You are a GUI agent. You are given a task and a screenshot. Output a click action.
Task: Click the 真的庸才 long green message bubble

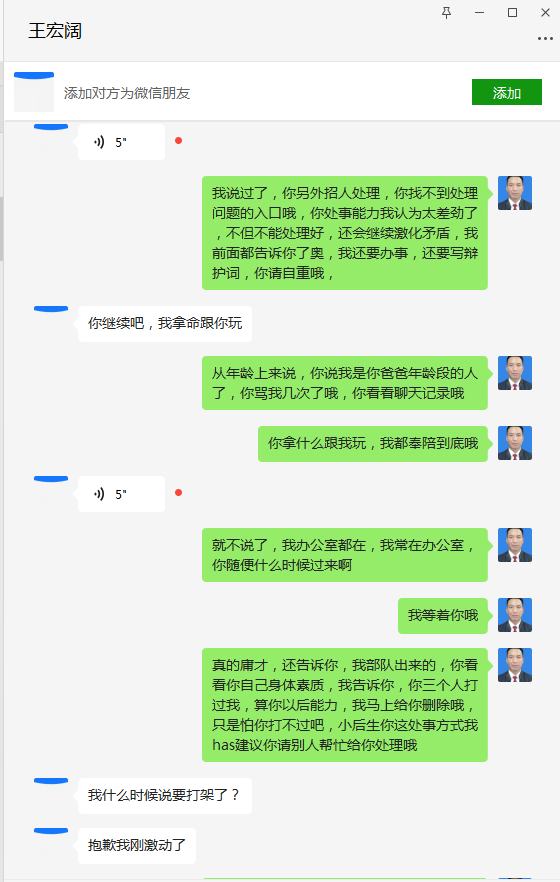(345, 705)
